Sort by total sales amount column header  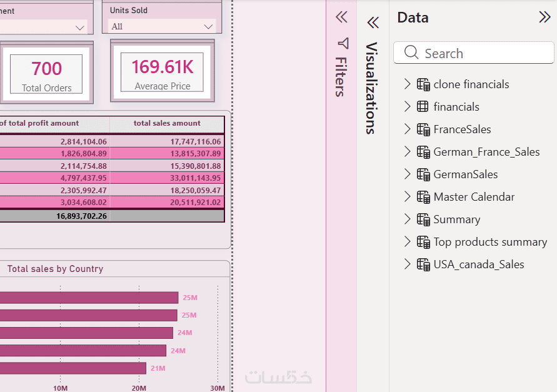point(167,123)
